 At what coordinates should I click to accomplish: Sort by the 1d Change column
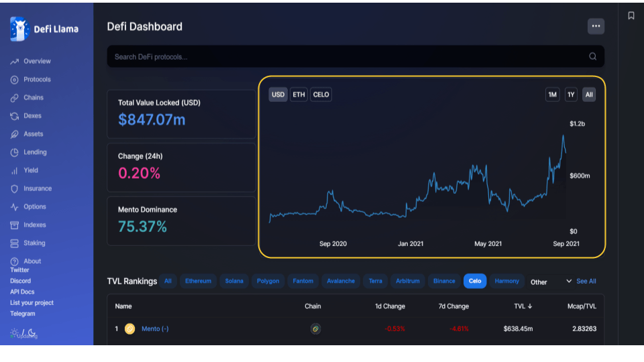[x=390, y=306]
